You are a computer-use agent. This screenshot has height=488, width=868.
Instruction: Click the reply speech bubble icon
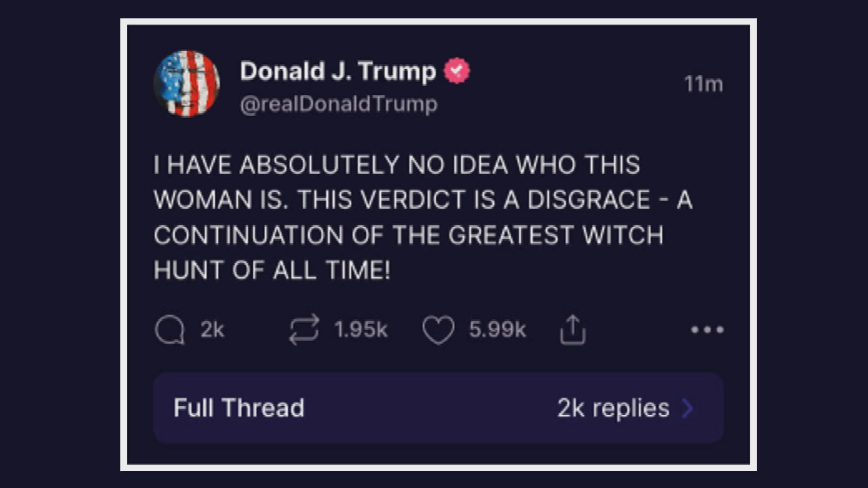point(170,330)
